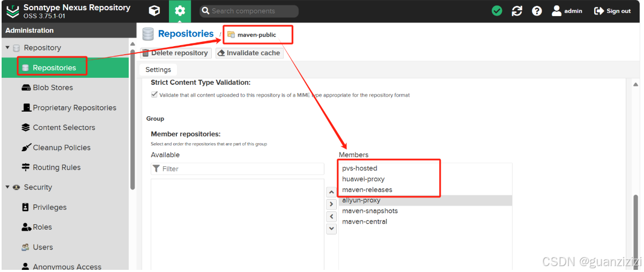Click the Blob Stores icon
The width and height of the screenshot is (644, 272).
pyautogui.click(x=26, y=87)
